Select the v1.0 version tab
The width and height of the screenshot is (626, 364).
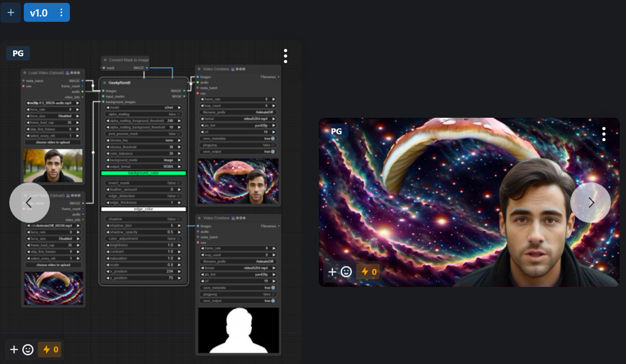(39, 13)
